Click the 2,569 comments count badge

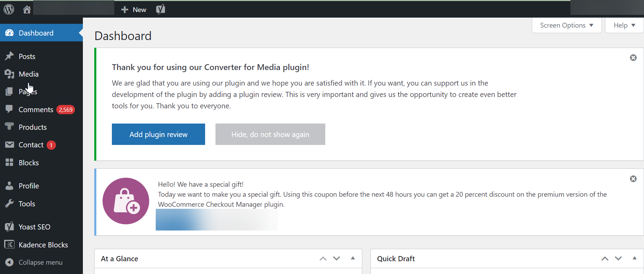(x=66, y=110)
